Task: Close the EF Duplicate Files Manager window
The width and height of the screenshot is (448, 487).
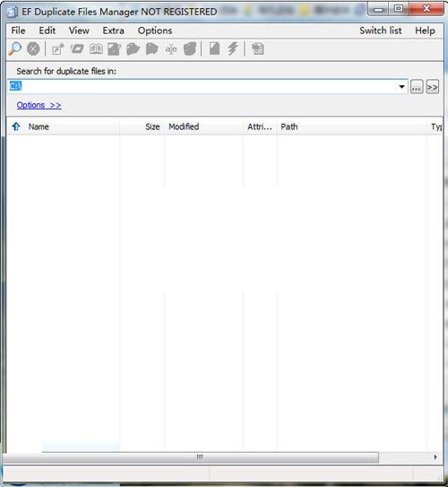Action: tap(426, 9)
